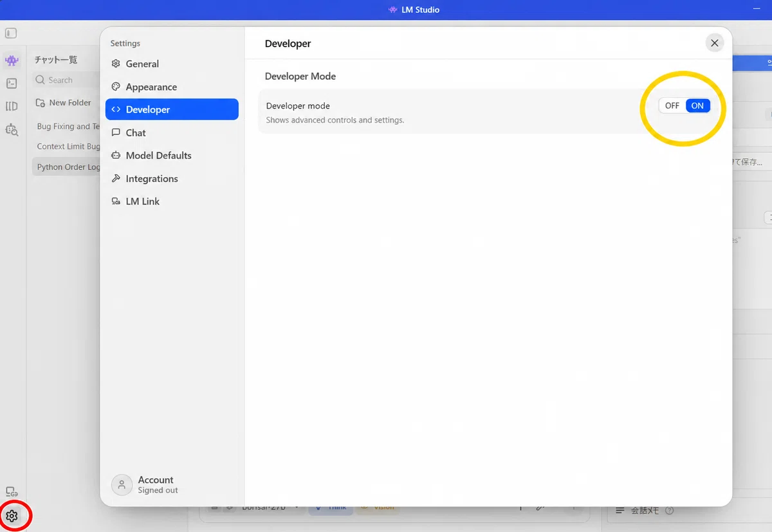772x532 pixels.
Task: Open Integrations settings section
Action: click(172, 178)
